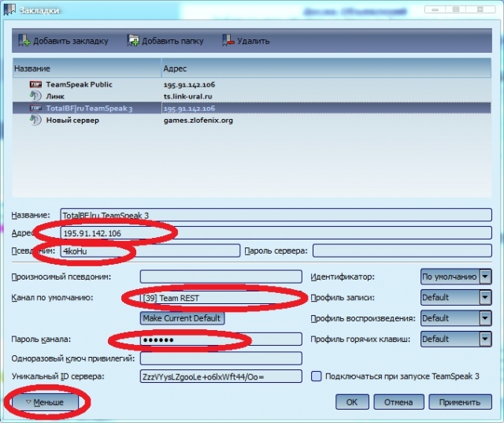
Task: Click the Псевдоним field containing 4ikoHu
Action: coord(150,250)
